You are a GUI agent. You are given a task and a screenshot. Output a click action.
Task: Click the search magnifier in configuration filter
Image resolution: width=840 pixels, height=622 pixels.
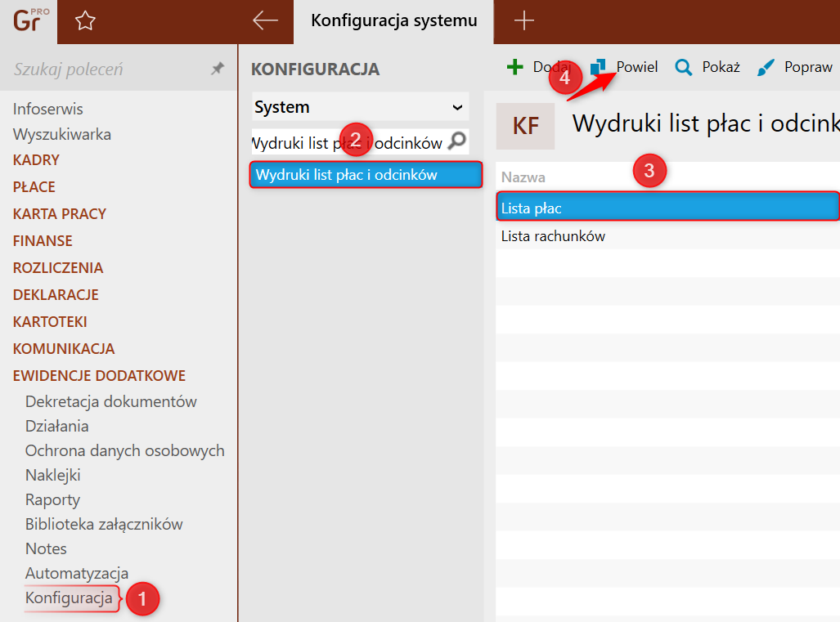pos(457,141)
